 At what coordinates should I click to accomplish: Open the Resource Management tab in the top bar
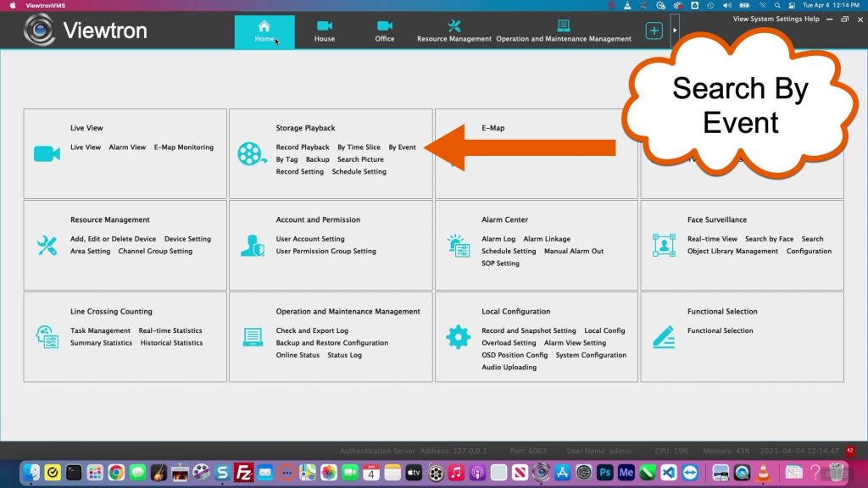pyautogui.click(x=454, y=31)
